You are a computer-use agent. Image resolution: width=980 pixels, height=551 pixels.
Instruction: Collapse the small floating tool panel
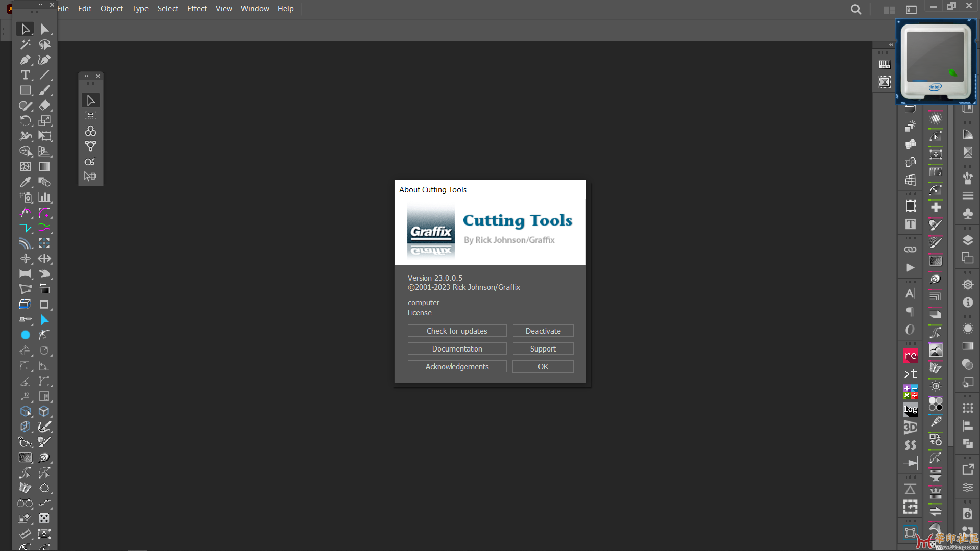86,76
